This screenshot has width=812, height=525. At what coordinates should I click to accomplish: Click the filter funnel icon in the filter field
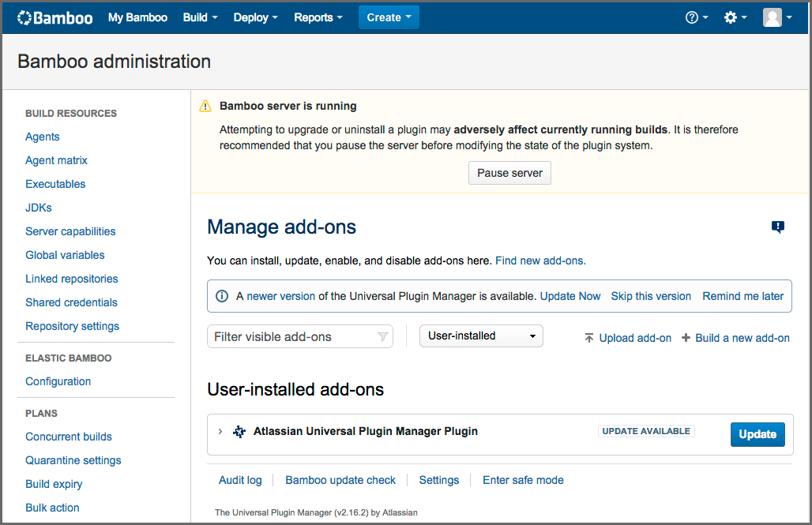pos(382,336)
